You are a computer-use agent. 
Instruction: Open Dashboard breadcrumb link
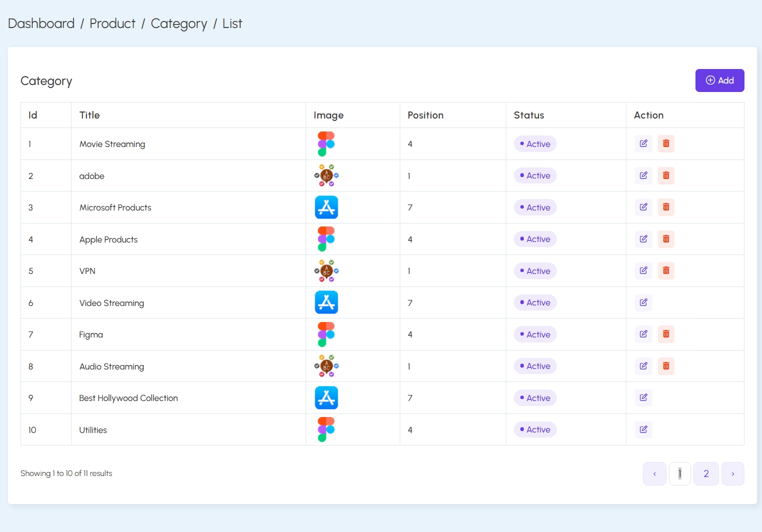(42, 23)
